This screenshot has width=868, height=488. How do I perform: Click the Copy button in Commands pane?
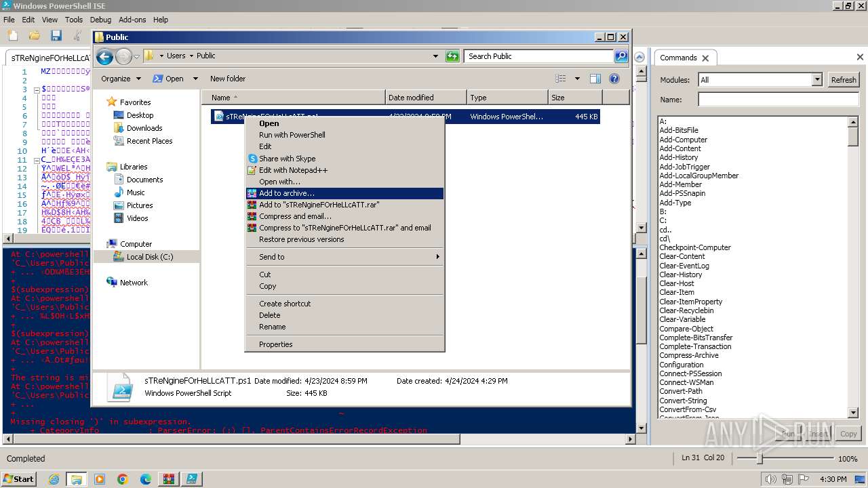pos(848,434)
